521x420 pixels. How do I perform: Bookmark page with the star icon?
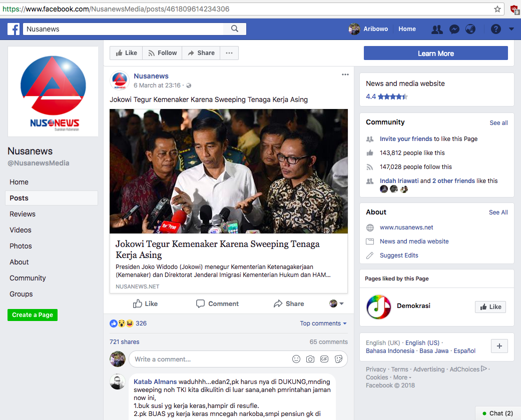point(497,9)
